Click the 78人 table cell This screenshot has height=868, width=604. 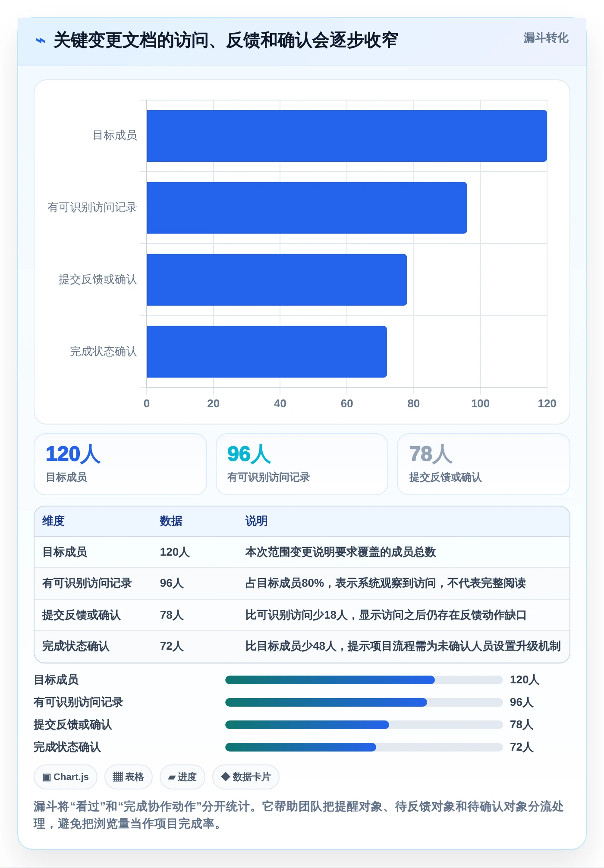[172, 615]
